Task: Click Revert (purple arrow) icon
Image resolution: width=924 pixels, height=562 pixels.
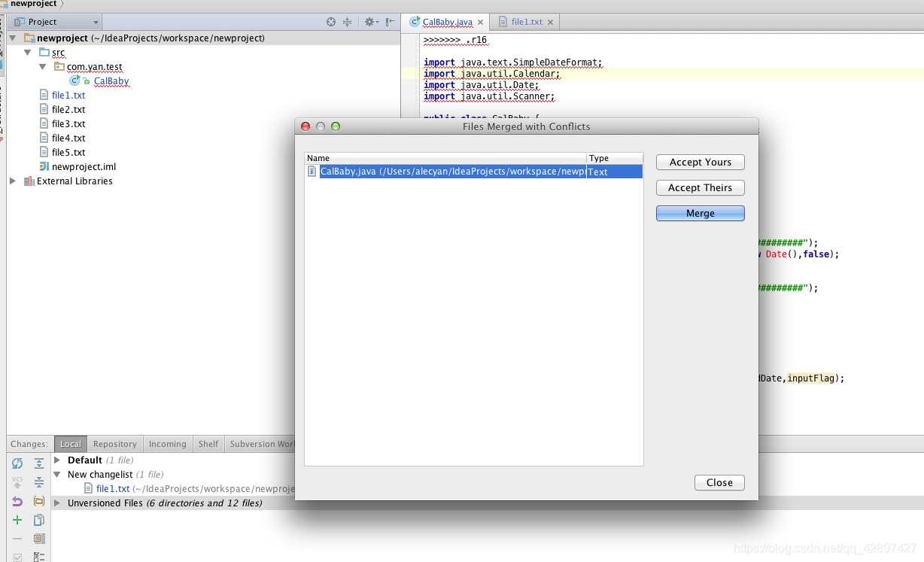Action: pyautogui.click(x=17, y=501)
